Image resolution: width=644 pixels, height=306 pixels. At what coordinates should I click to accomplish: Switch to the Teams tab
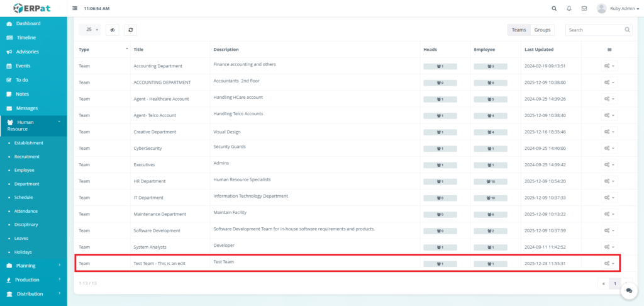[x=519, y=30]
